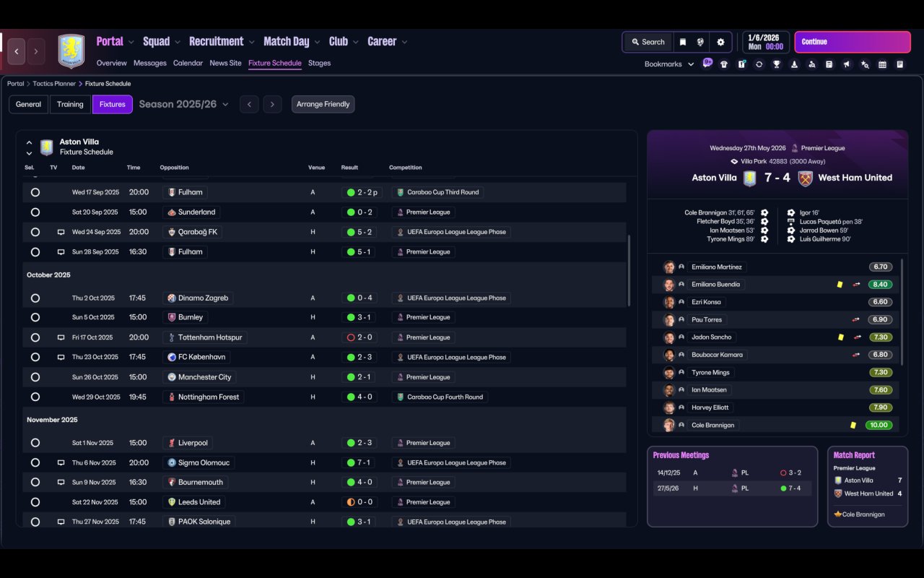
Task: Switch to the Training tab
Action: 70,105
